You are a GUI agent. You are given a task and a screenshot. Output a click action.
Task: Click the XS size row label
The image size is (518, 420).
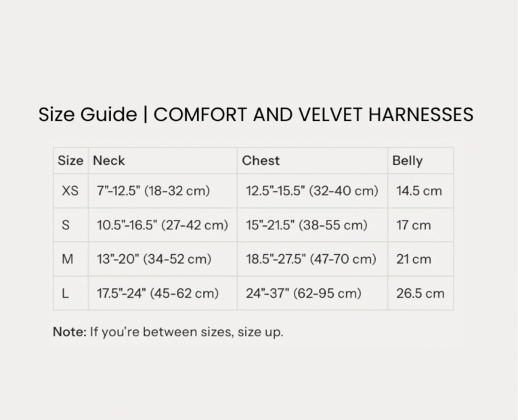[x=70, y=191]
